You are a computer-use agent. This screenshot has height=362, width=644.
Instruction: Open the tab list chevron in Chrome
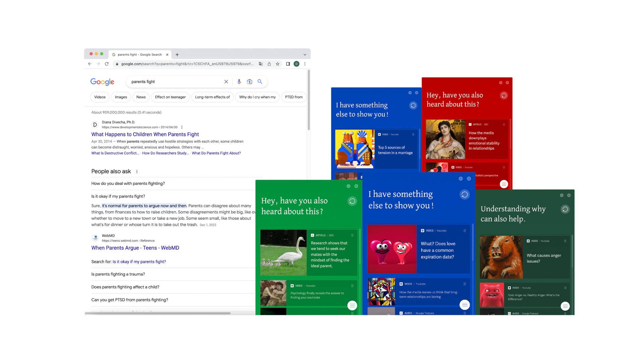click(x=305, y=55)
